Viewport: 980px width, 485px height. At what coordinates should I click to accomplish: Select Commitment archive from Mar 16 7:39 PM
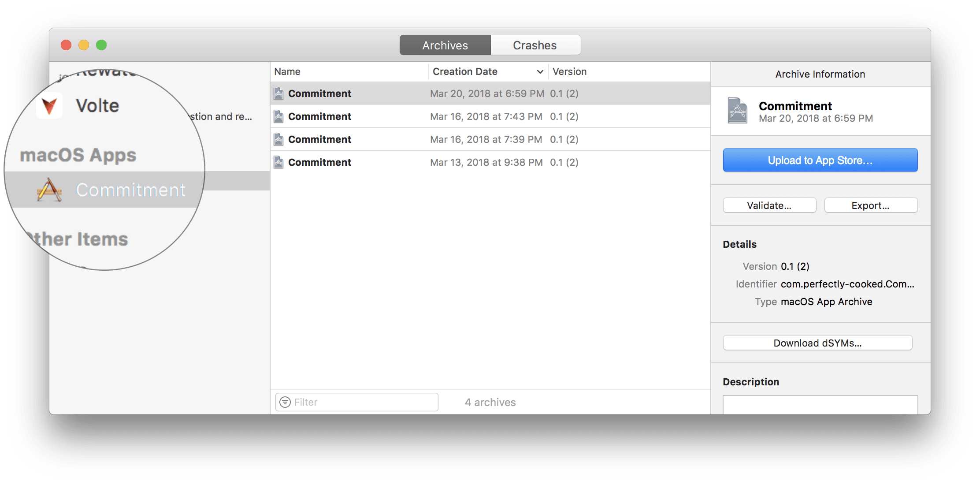coord(490,139)
